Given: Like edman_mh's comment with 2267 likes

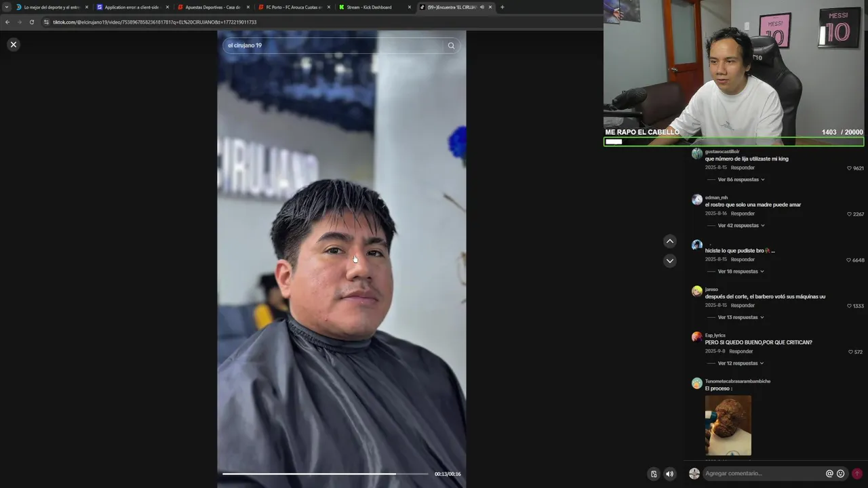Looking at the screenshot, I should (850, 214).
